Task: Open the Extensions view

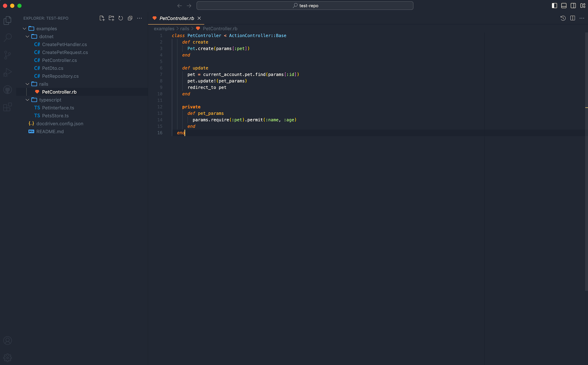Action: [7, 107]
